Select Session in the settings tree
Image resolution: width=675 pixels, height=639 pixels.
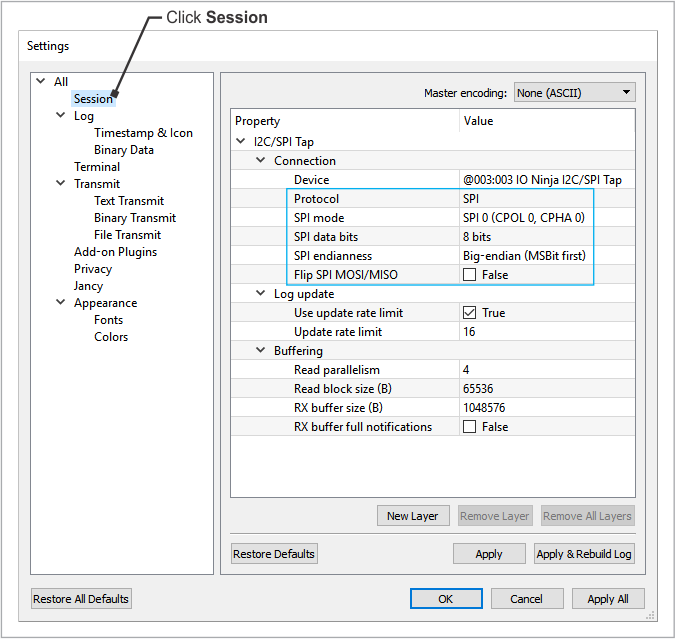[93, 99]
